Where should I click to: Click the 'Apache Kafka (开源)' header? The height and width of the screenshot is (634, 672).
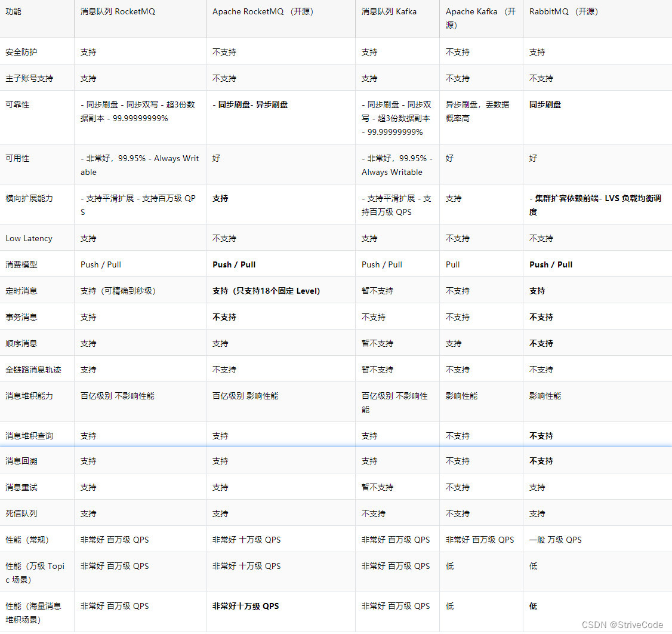tap(480, 19)
